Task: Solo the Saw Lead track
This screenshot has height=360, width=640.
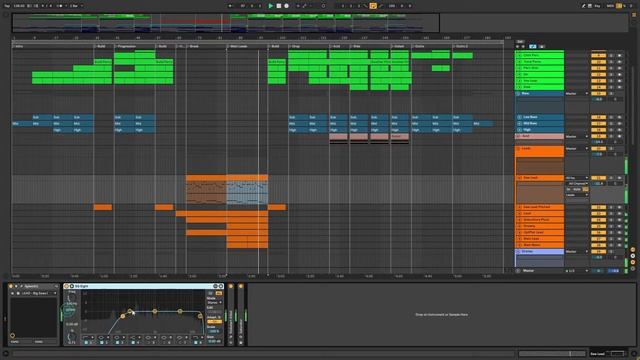Action: click(611, 178)
